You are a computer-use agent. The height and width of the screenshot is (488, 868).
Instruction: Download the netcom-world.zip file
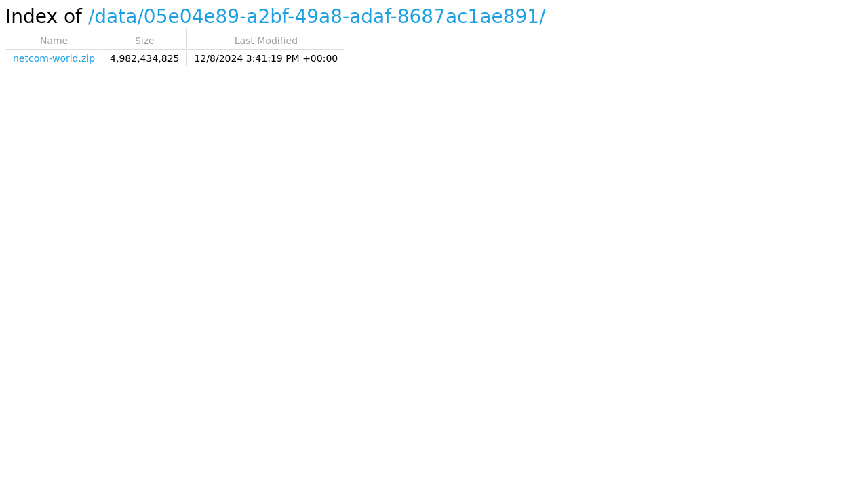click(x=54, y=58)
